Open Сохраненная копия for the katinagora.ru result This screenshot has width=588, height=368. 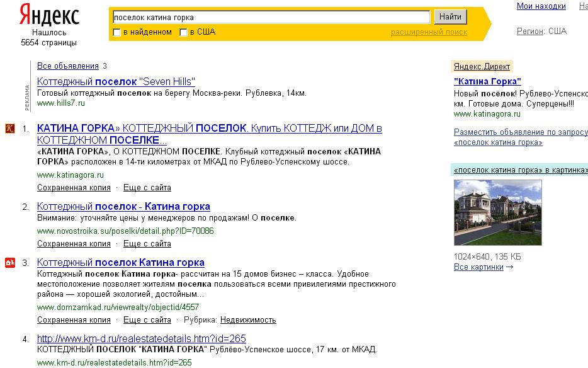tap(74, 188)
